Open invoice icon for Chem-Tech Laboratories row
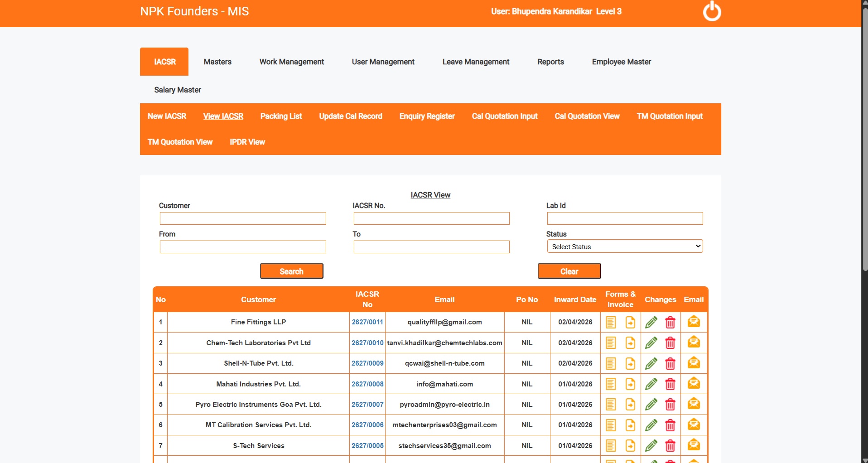 pyautogui.click(x=630, y=343)
